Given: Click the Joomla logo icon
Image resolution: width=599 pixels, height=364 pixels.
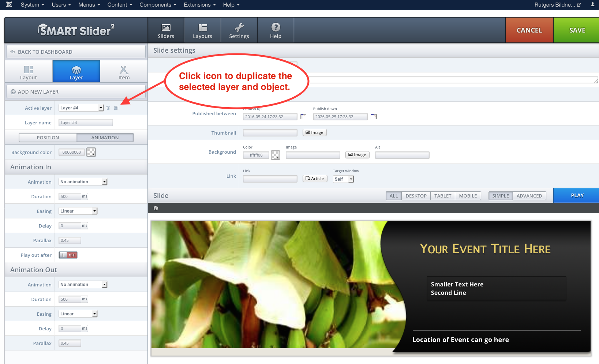Looking at the screenshot, I should 9,5.
